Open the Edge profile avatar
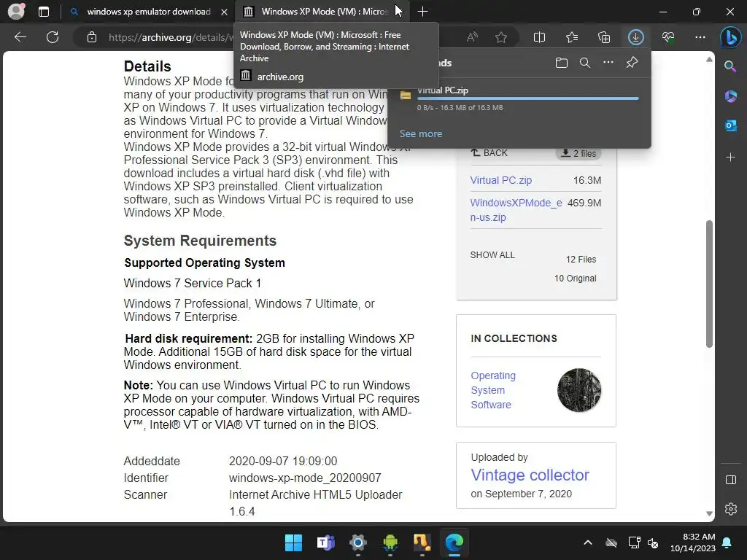The image size is (747, 560). 16,12
